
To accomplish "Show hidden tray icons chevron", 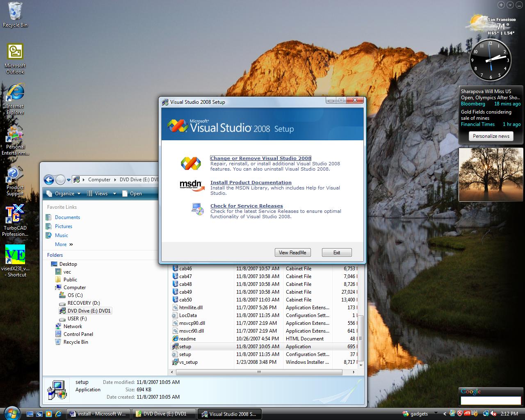I will pos(445,414).
